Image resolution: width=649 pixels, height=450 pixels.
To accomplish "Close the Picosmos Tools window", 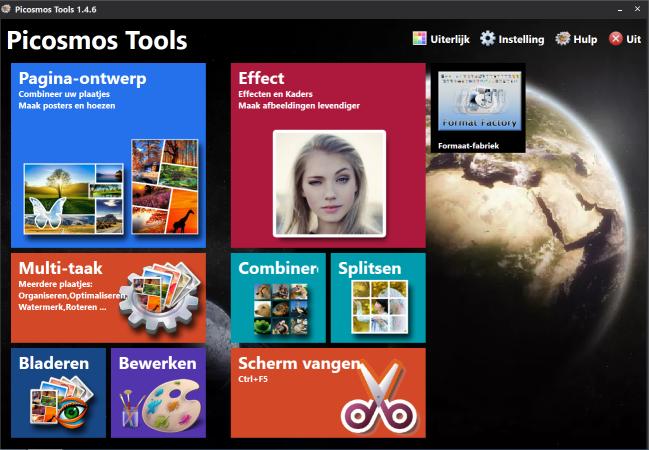I will click(x=637, y=9).
